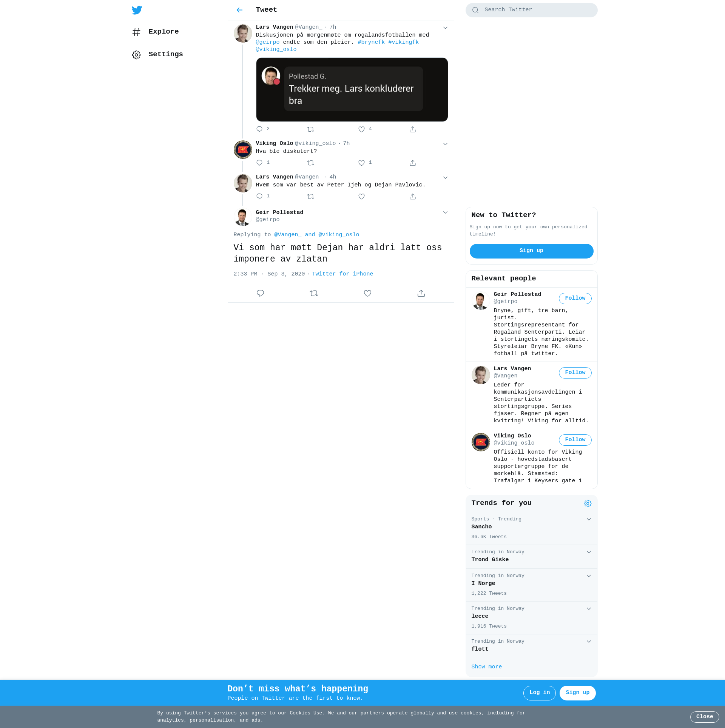This screenshot has height=728, width=725.
Task: Click Log in on the bottom banner
Action: (x=539, y=693)
